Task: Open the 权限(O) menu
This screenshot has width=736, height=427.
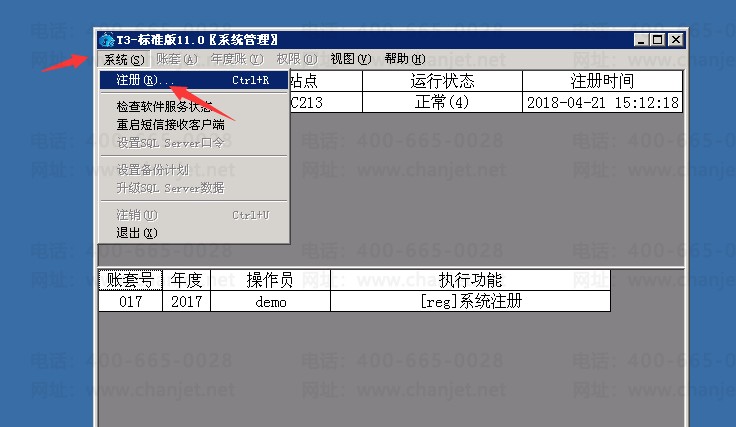Action: 297,60
